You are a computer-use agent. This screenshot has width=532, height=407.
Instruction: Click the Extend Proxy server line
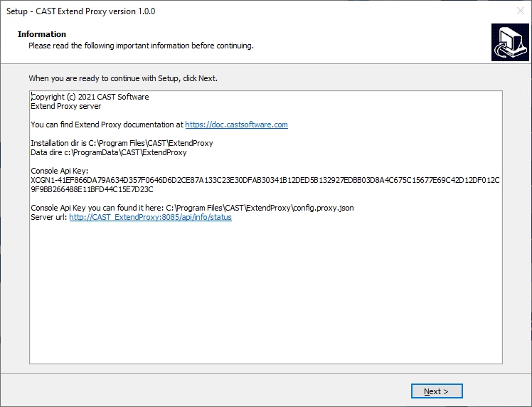pos(66,106)
